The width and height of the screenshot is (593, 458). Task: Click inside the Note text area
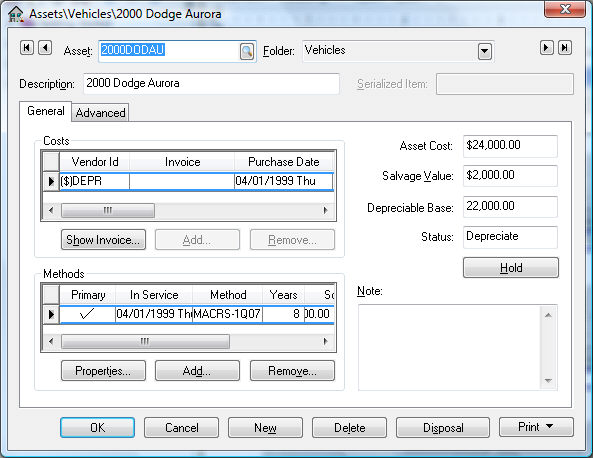pos(450,347)
